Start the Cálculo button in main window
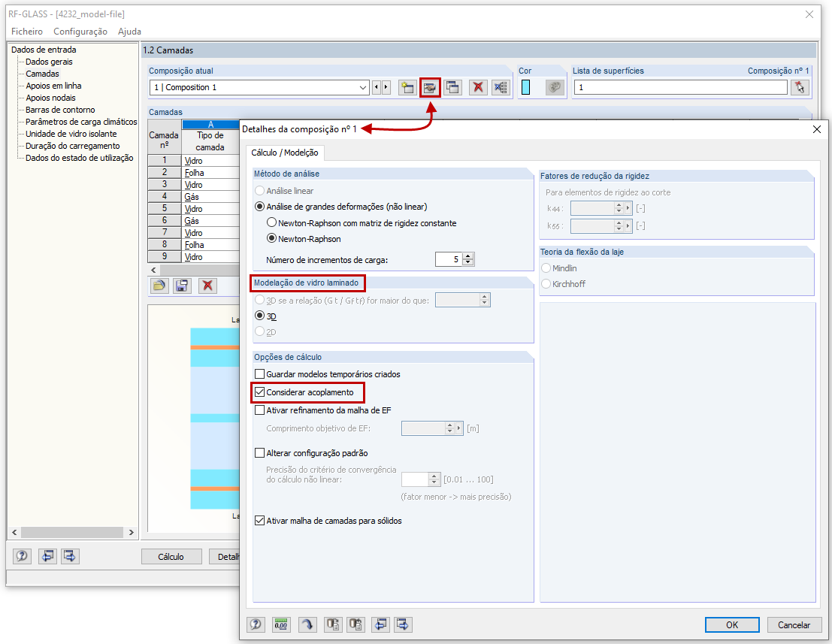This screenshot has height=644, width=832. (x=171, y=556)
